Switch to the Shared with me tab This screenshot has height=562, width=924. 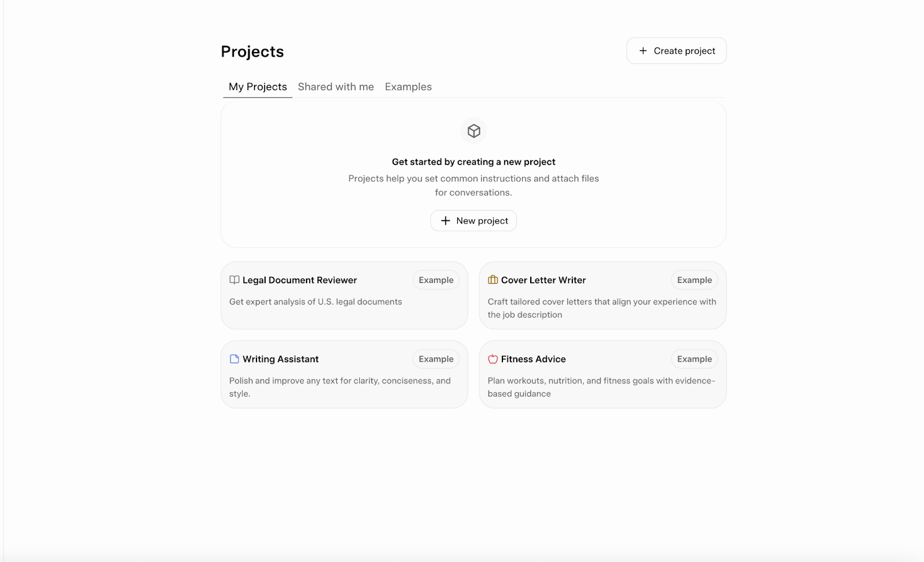[336, 86]
